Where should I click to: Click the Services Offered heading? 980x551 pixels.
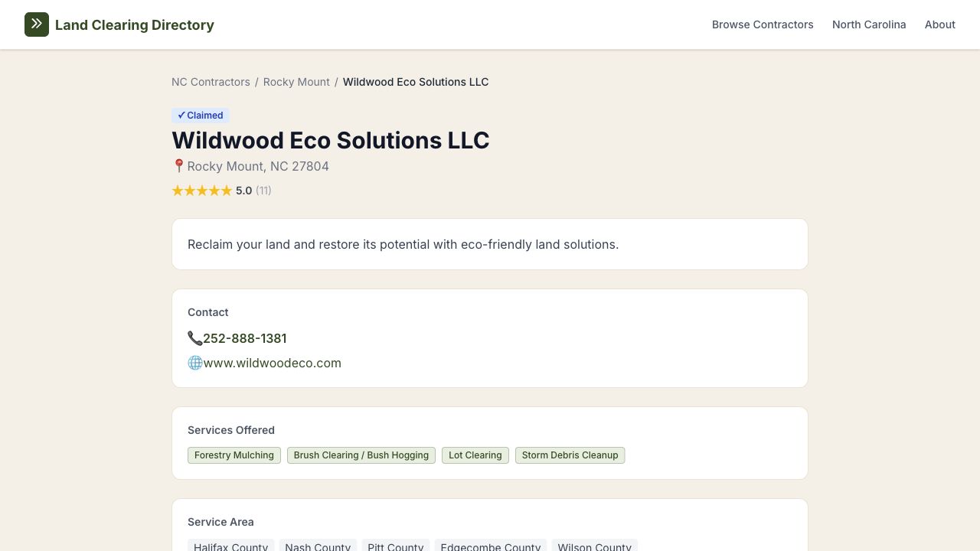click(x=231, y=430)
